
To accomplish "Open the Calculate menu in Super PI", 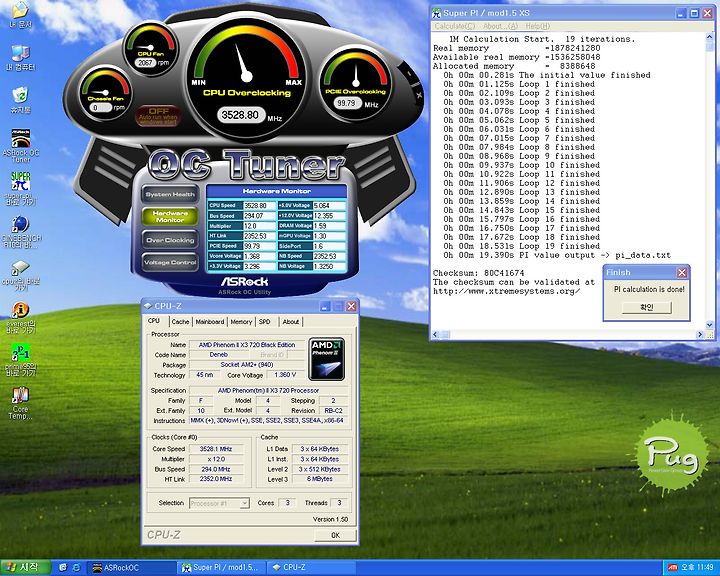I will 455,26.
